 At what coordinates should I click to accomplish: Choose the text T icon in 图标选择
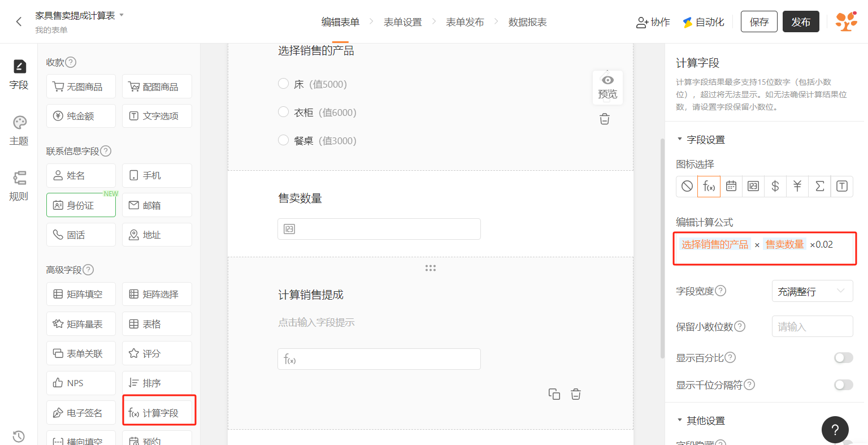click(x=842, y=186)
